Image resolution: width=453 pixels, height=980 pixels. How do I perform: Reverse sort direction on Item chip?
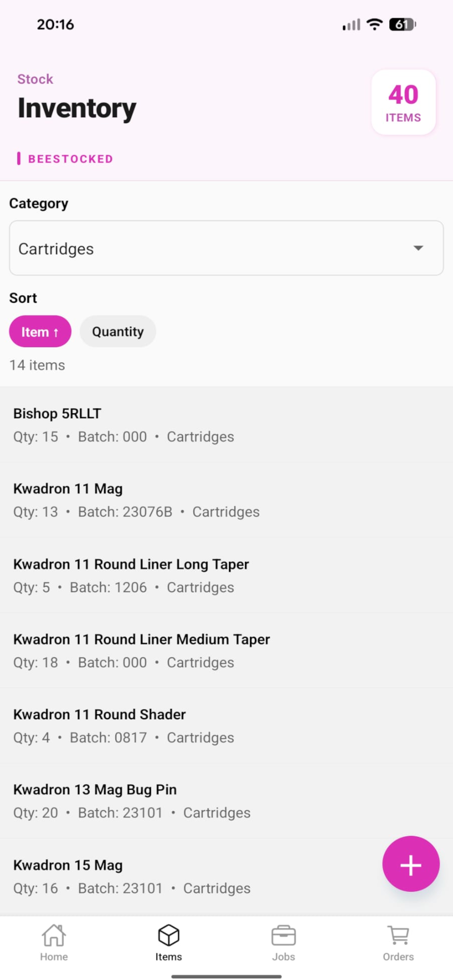coord(40,331)
